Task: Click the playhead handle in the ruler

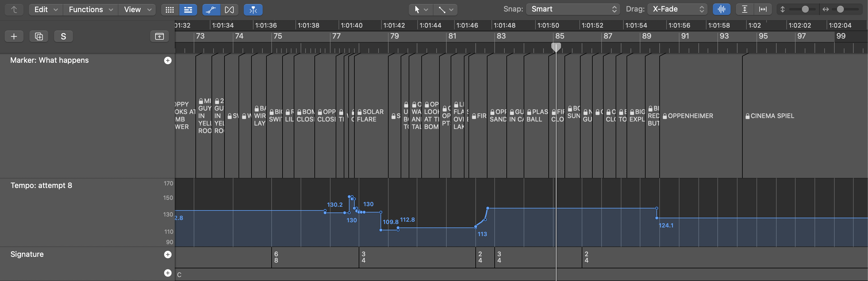Action: click(x=556, y=47)
